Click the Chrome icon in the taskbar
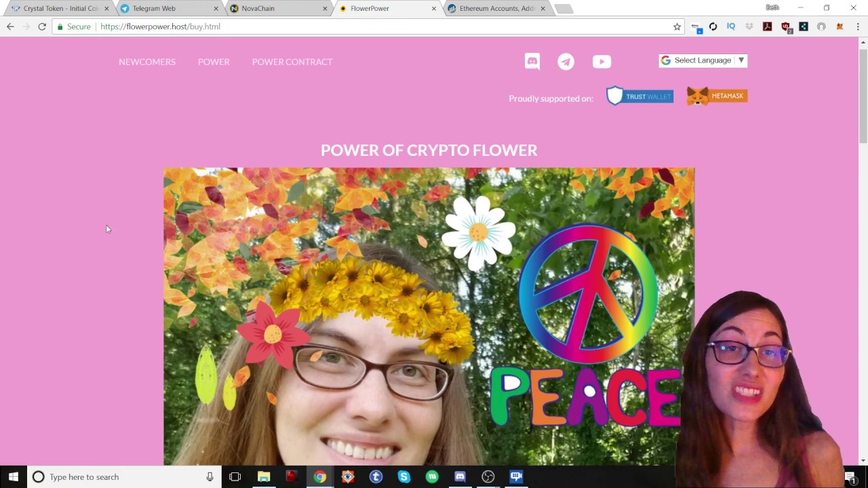The height and width of the screenshot is (488, 868). tap(319, 477)
